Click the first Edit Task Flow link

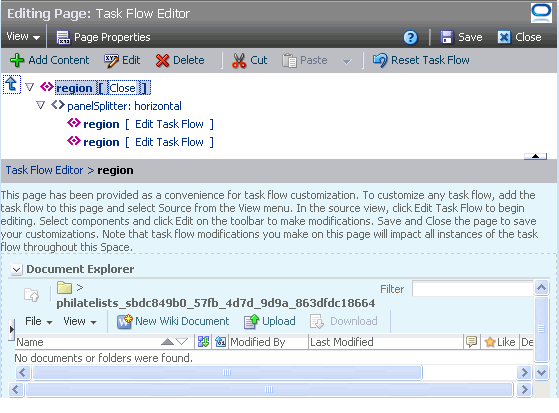(x=169, y=124)
